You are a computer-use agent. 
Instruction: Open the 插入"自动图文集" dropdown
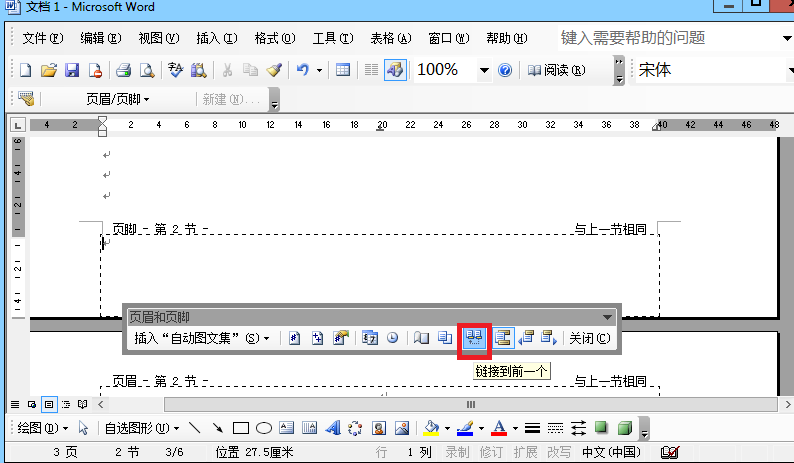[x=201, y=338]
